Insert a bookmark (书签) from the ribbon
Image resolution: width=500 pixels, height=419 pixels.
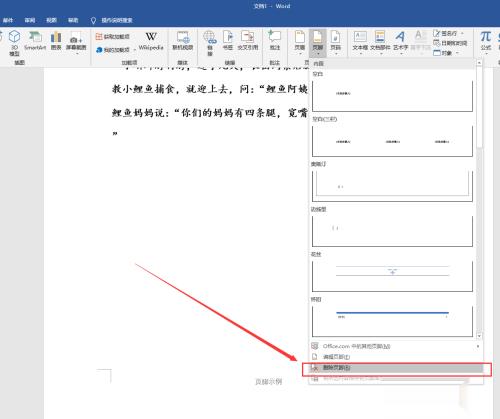228,41
